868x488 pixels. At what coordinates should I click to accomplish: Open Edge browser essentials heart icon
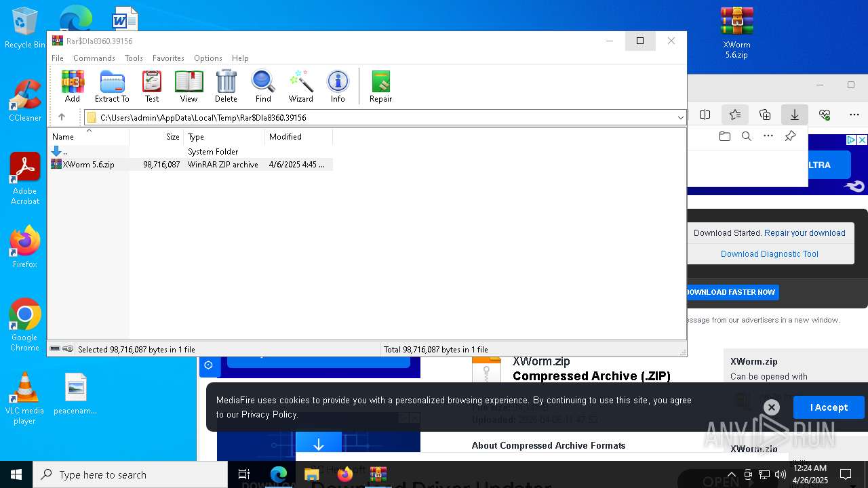(x=825, y=115)
